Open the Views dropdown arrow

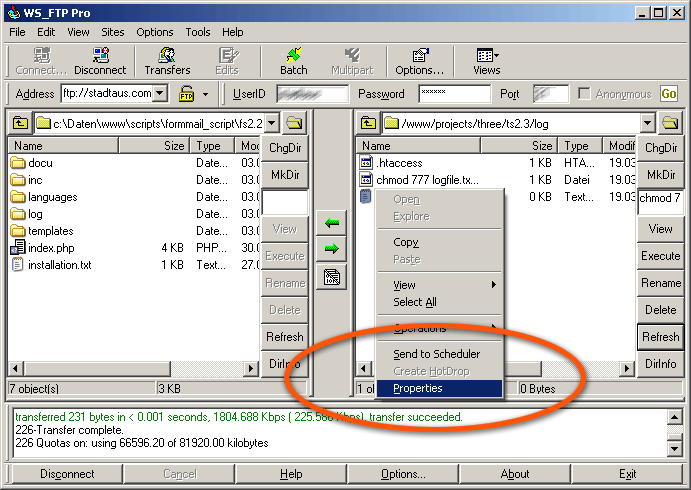point(497,56)
